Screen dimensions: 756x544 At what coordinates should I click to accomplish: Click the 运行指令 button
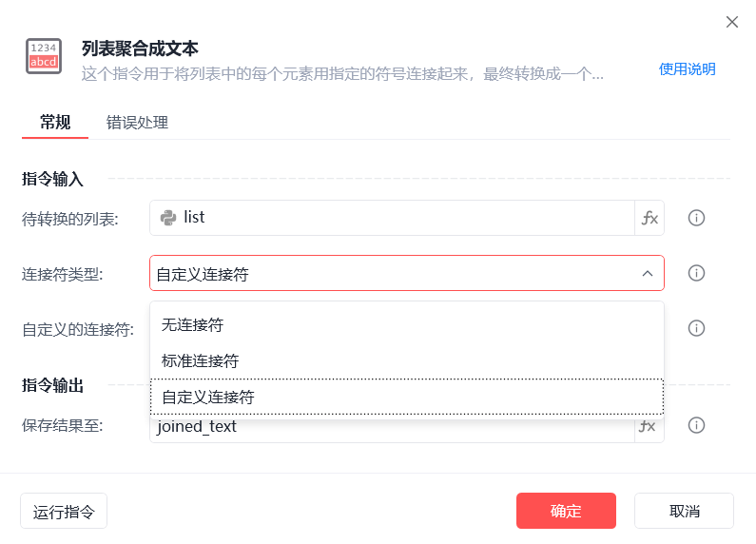tap(64, 511)
